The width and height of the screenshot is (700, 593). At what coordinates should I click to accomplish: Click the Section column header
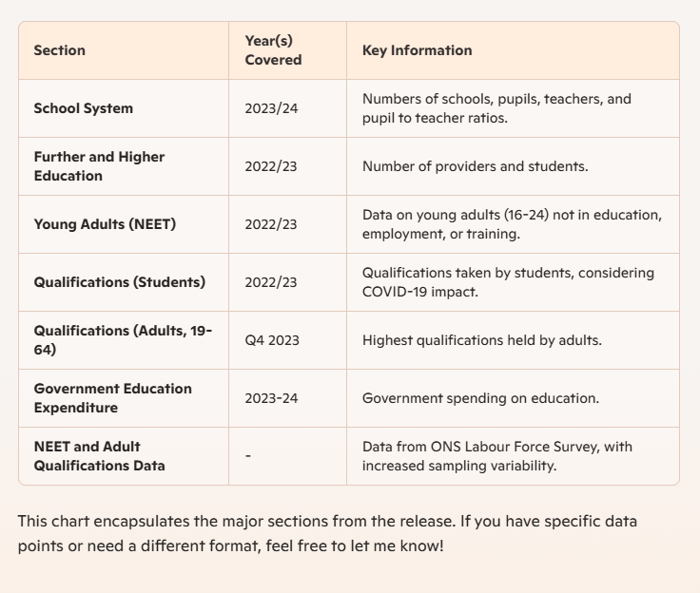point(59,50)
